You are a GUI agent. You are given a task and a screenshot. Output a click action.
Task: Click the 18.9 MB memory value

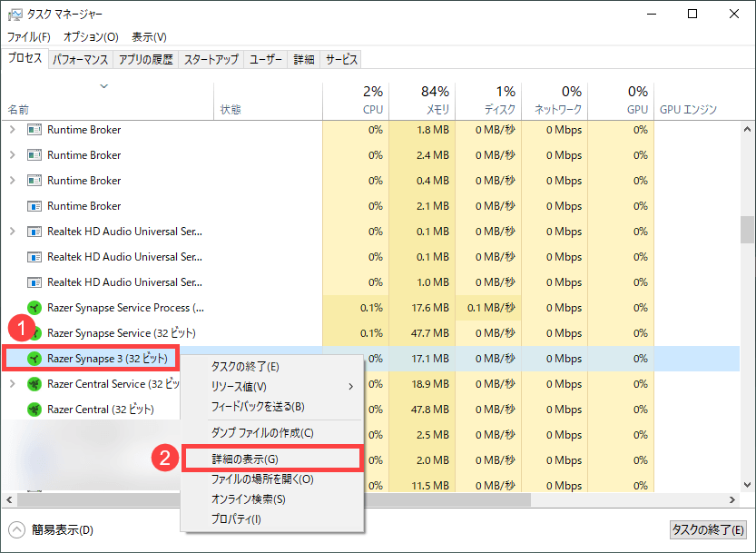pyautogui.click(x=430, y=384)
